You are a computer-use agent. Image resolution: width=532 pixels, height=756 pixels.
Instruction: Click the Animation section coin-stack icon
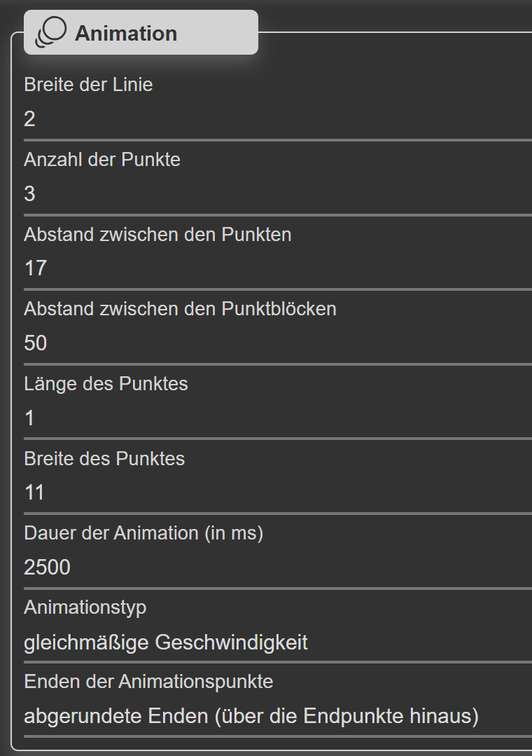click(51, 32)
